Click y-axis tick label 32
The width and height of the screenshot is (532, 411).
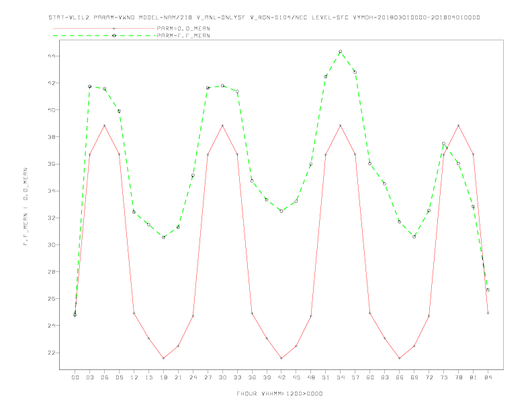pyautogui.click(x=52, y=218)
